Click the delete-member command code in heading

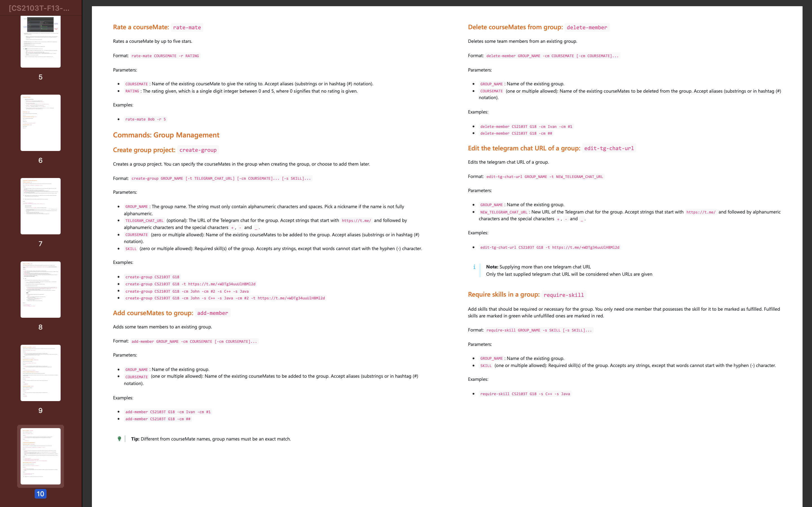point(586,28)
